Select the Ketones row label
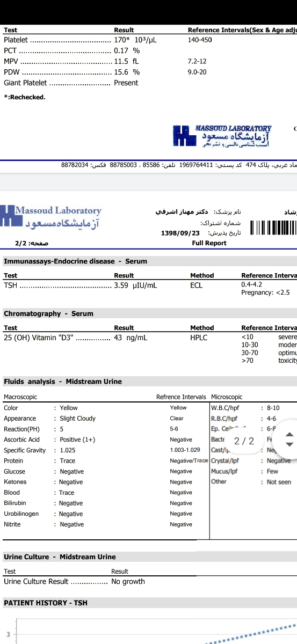Viewport: 297px width, 644px height. pos(15,482)
